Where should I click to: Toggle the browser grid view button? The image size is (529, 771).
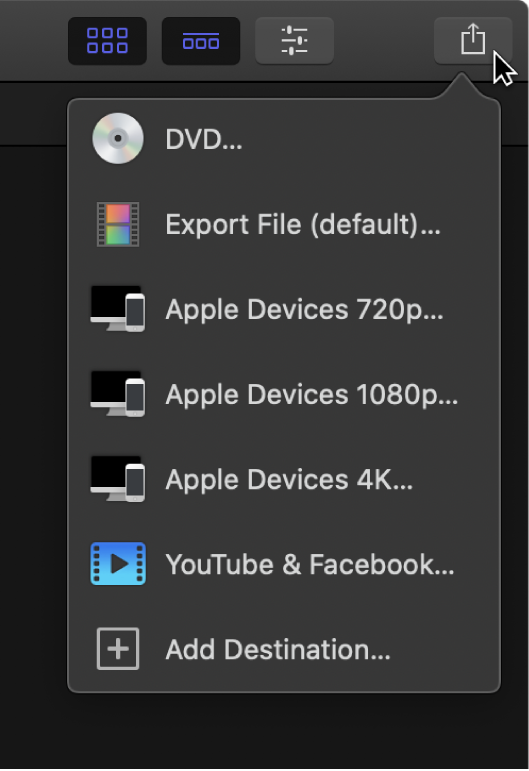[x=107, y=41]
